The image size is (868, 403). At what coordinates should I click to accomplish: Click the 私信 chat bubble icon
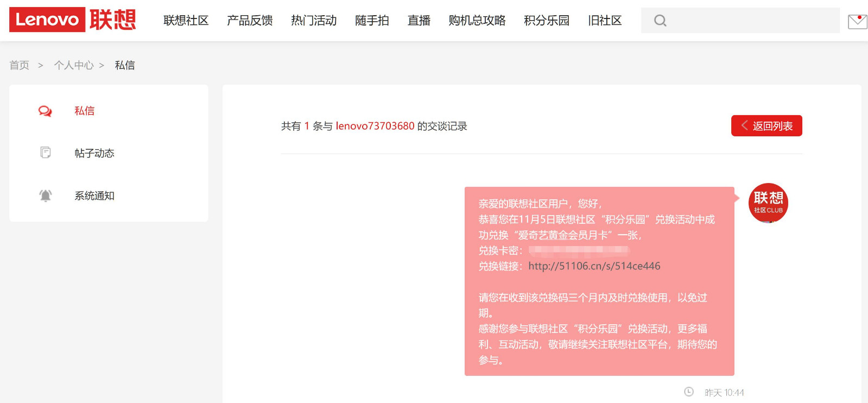45,111
